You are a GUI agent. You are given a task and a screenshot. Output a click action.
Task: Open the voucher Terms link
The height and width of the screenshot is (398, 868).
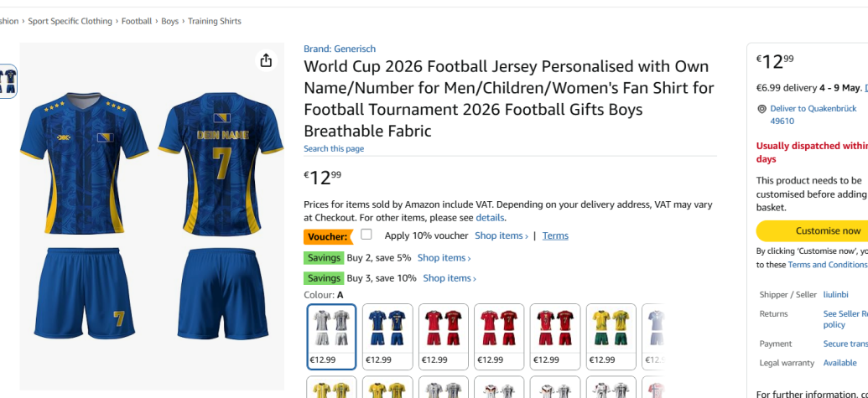tap(555, 236)
